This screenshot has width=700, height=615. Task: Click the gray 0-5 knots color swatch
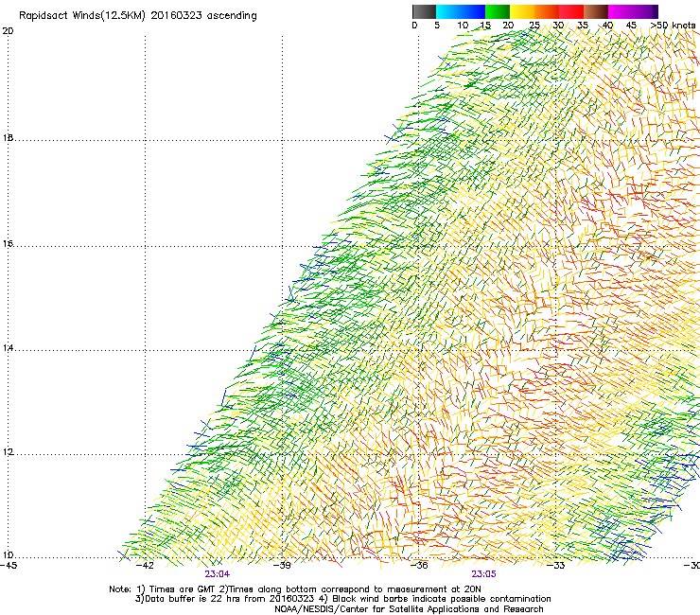424,11
